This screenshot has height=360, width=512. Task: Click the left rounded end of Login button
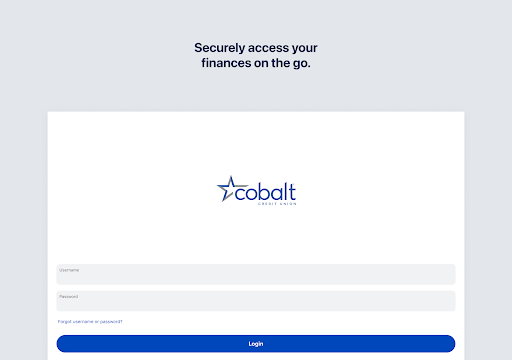(63, 344)
